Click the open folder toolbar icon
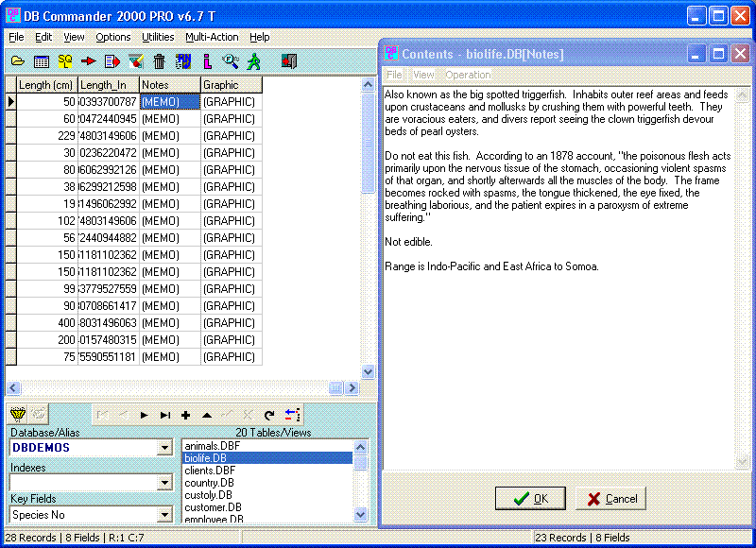Screen dimensions: 756x548 pos(18,61)
